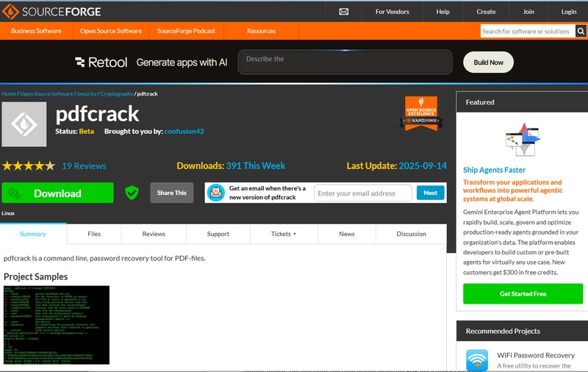Open the Security breadcrumb link
This screenshot has width=588, height=372.
87,94
